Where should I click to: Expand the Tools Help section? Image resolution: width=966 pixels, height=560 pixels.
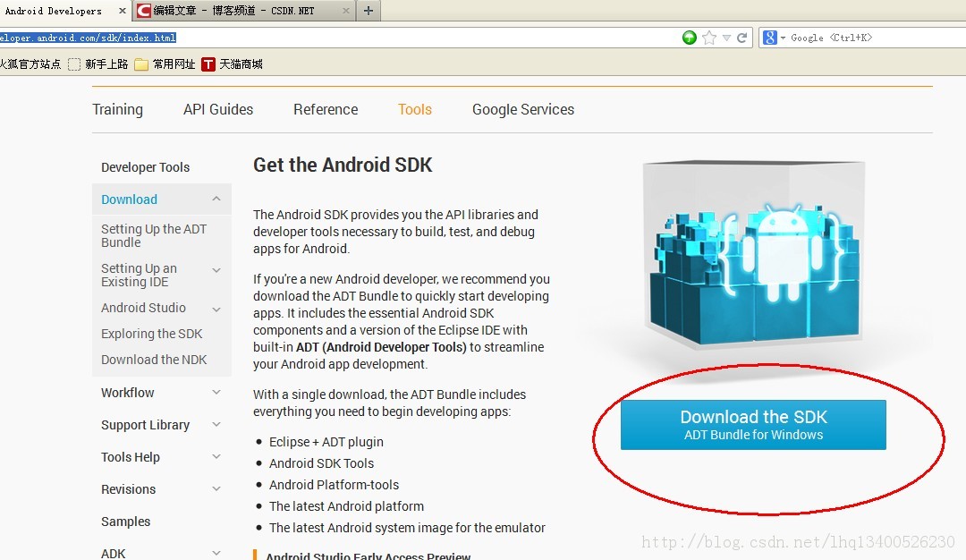point(216,456)
